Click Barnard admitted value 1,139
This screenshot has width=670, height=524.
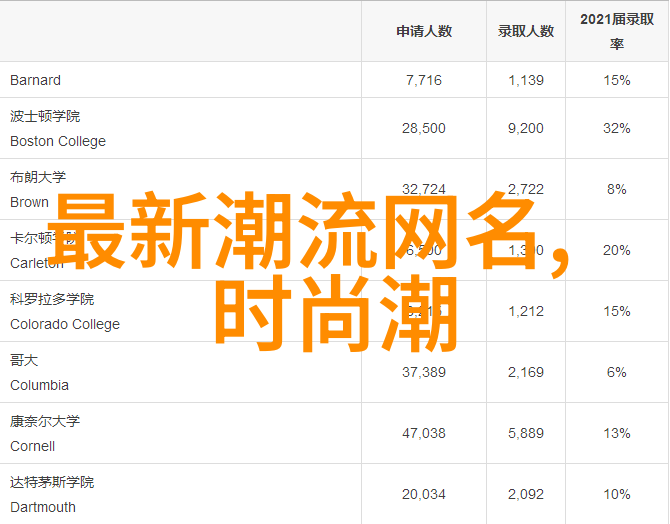(x=526, y=80)
